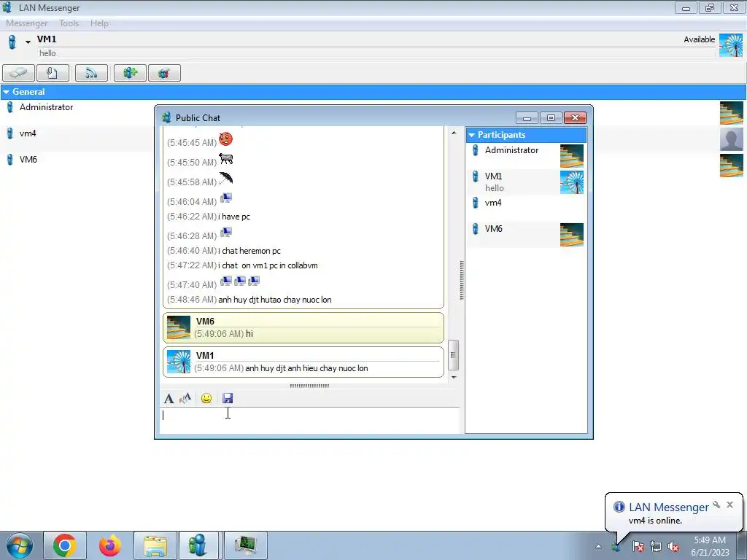Click the angry face emoticon at 5:45:45 AM
Image resolution: width=747 pixels, height=560 pixels.
[x=226, y=139]
